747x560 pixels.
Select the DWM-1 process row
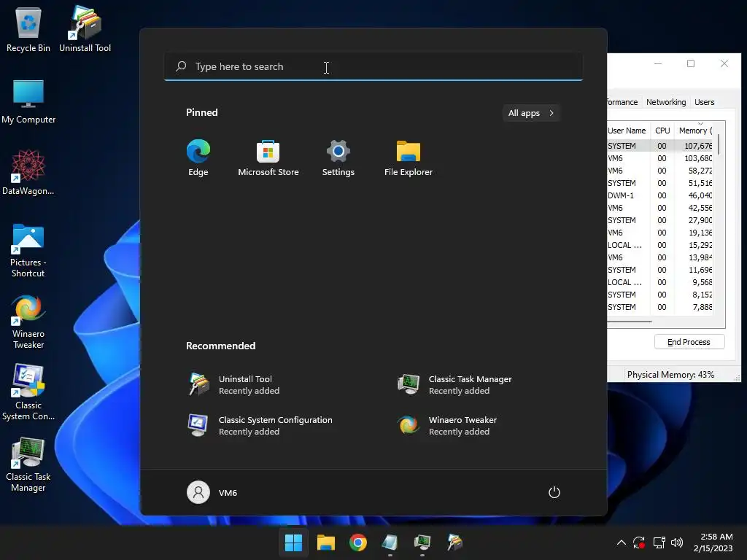(x=660, y=195)
